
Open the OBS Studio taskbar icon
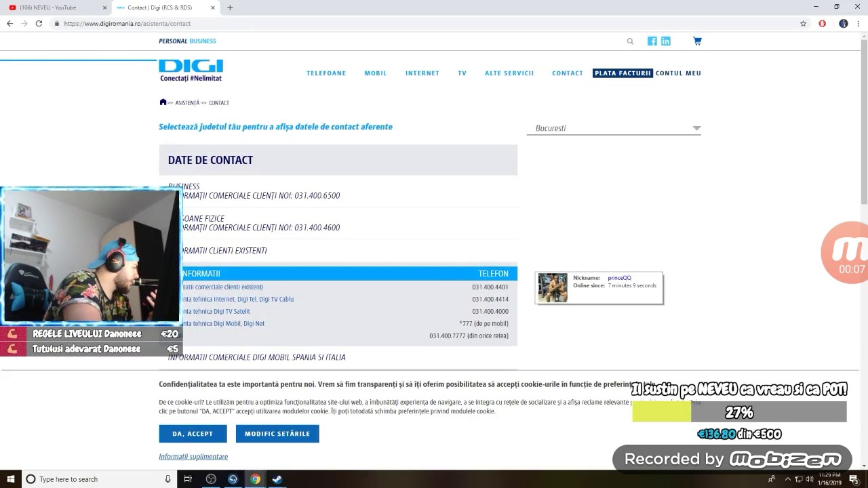click(211, 479)
